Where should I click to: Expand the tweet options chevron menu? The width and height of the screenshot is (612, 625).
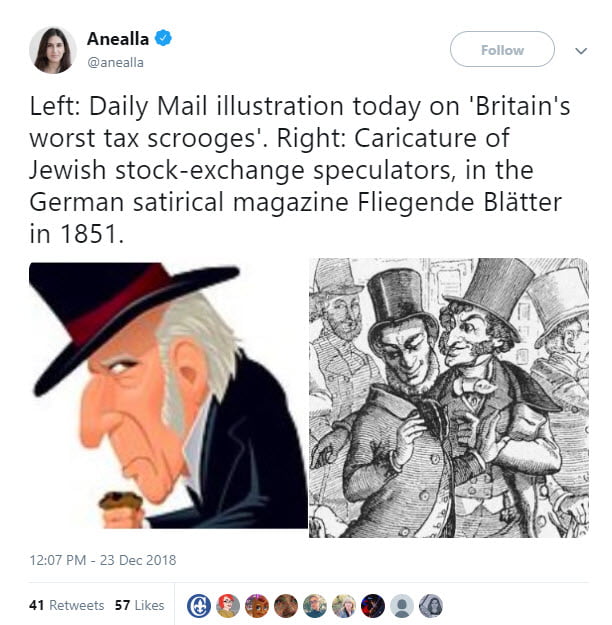(x=581, y=51)
